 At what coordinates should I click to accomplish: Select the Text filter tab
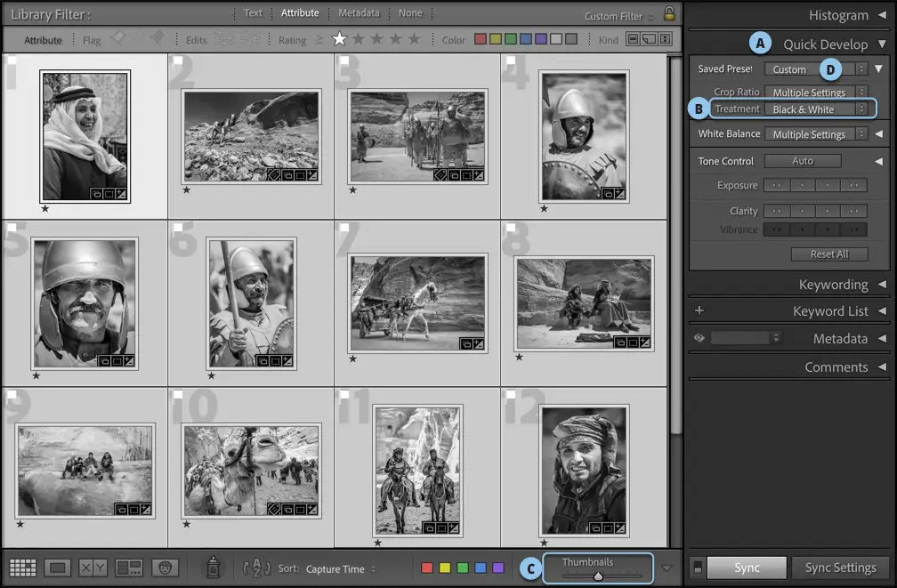coord(253,13)
